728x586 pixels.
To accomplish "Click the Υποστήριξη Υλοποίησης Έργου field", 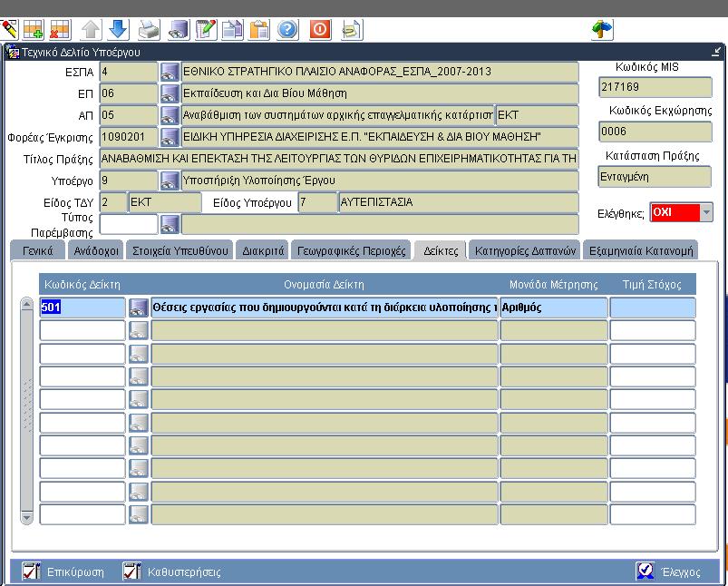I will tap(380, 181).
